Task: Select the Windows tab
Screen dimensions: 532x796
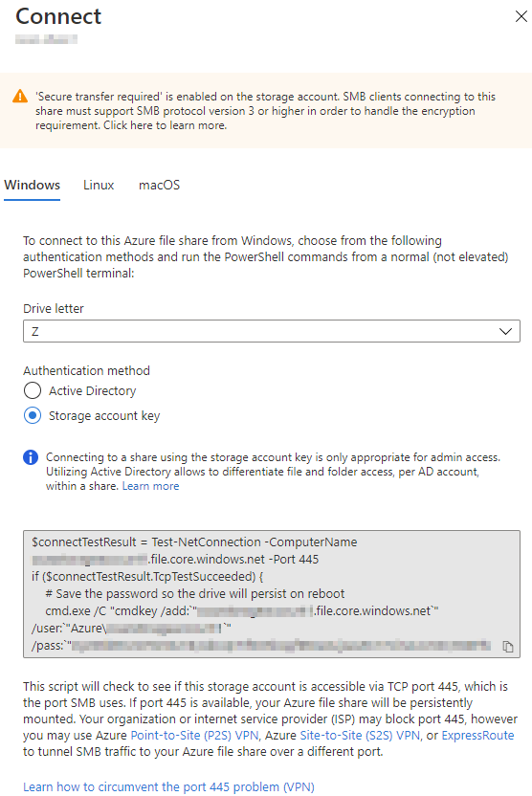Action: pyautogui.click(x=32, y=185)
